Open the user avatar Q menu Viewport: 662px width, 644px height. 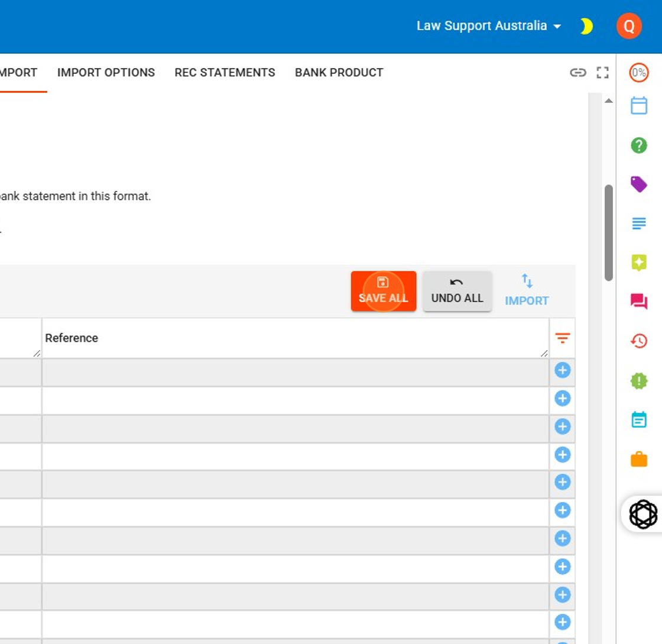tap(629, 27)
